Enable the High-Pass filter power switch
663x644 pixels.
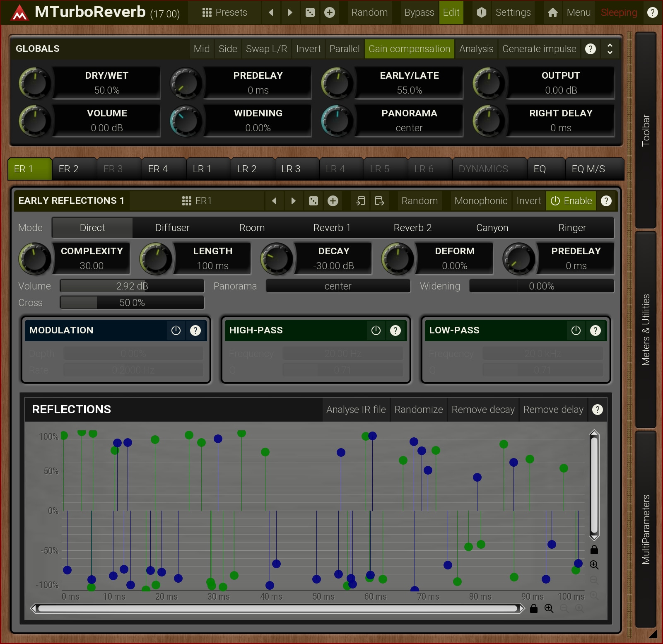pyautogui.click(x=376, y=330)
